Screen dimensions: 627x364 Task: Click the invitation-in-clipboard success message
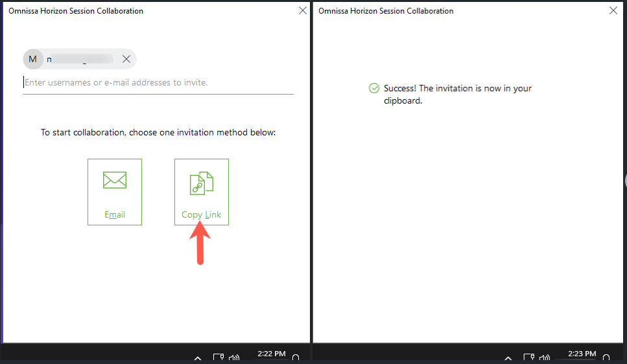pyautogui.click(x=457, y=94)
